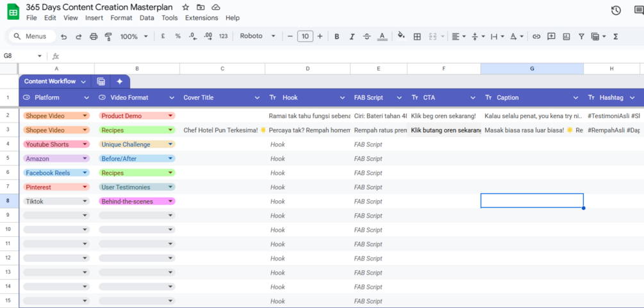Open the Data menu
The image size is (644, 308).
coord(147,18)
